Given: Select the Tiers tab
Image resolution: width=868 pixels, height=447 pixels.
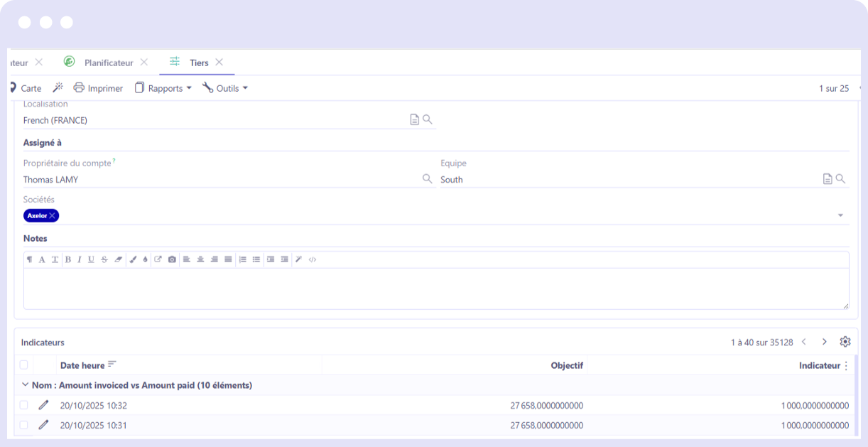Looking at the screenshot, I should (198, 63).
